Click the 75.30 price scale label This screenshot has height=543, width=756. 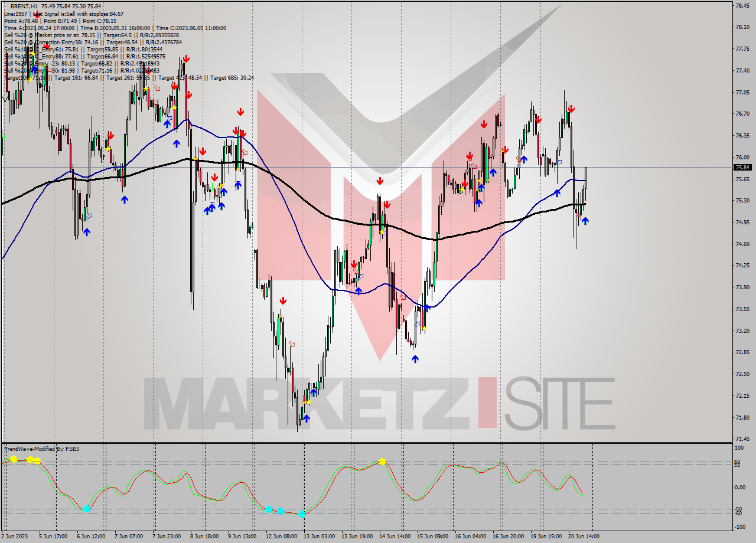click(742, 201)
